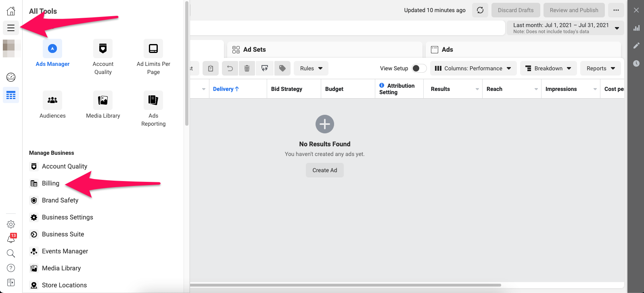Select the campaigns table grid icon
The width and height of the screenshot is (644, 293).
11,95
